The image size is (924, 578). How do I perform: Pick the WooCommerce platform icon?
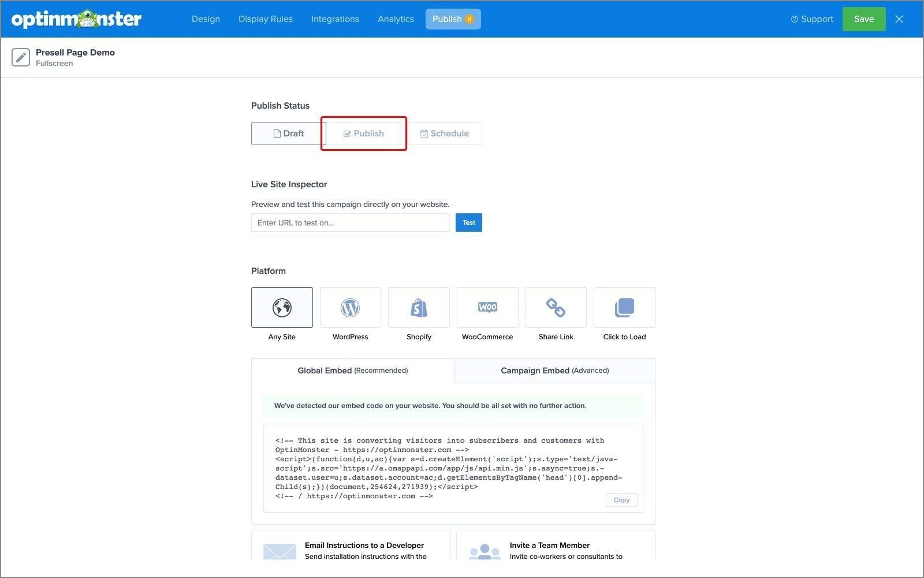tap(487, 307)
